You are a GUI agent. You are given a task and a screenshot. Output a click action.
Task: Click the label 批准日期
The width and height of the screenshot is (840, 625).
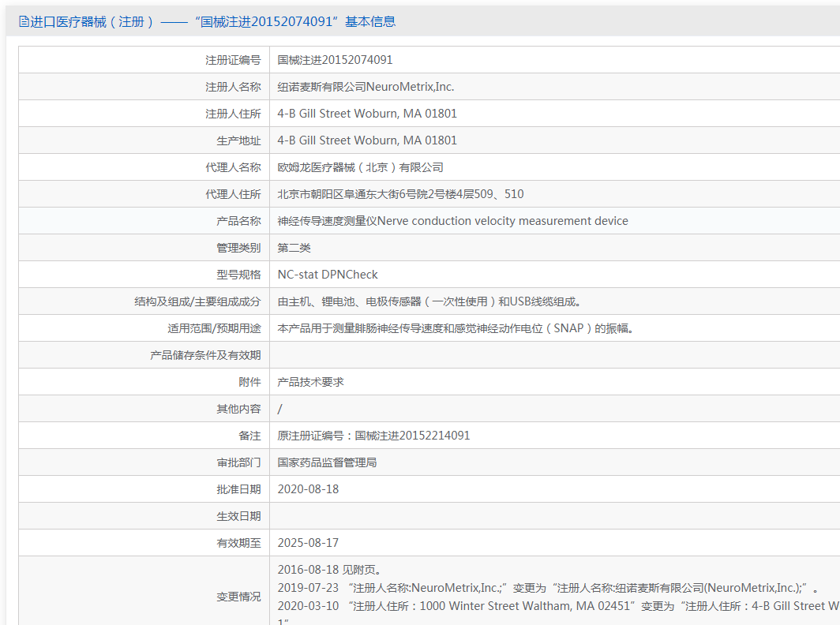[238, 489]
